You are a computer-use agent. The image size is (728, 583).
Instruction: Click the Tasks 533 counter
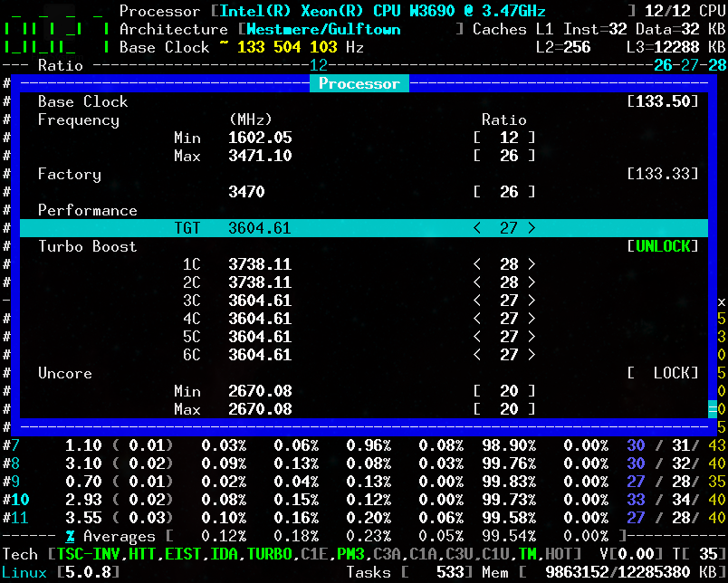[409, 572]
